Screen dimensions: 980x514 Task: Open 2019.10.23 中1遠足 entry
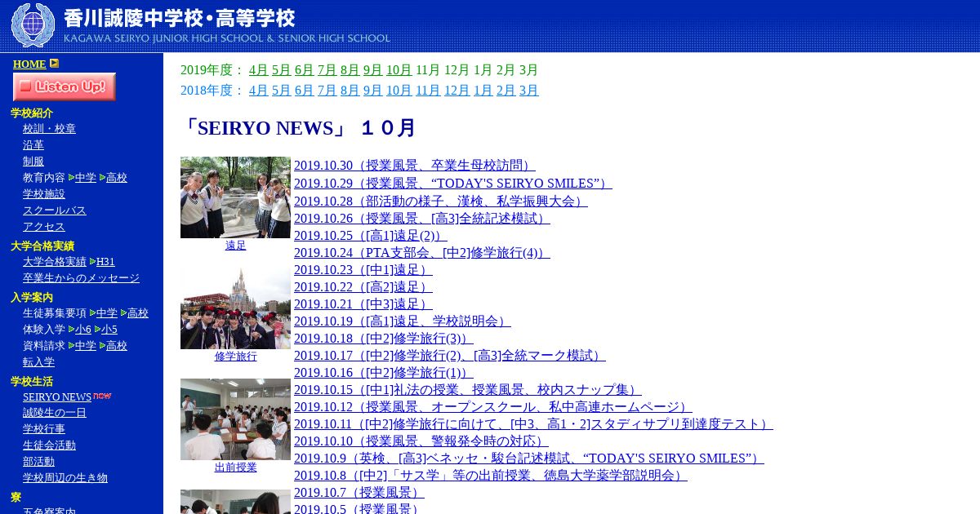[x=363, y=270]
